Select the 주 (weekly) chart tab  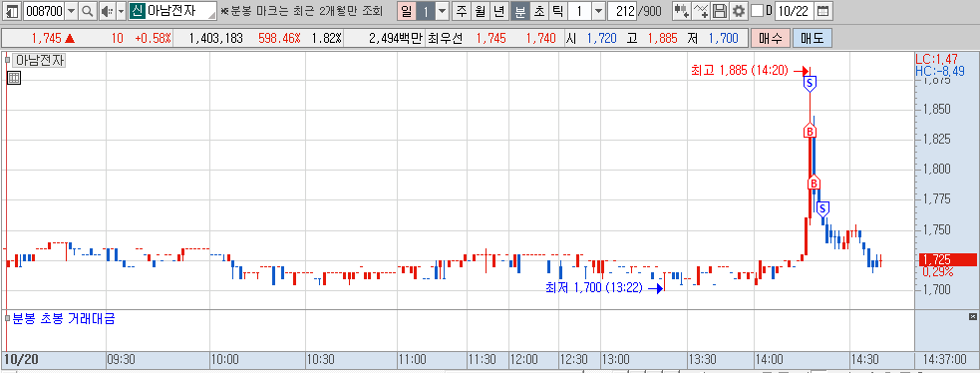tap(462, 11)
